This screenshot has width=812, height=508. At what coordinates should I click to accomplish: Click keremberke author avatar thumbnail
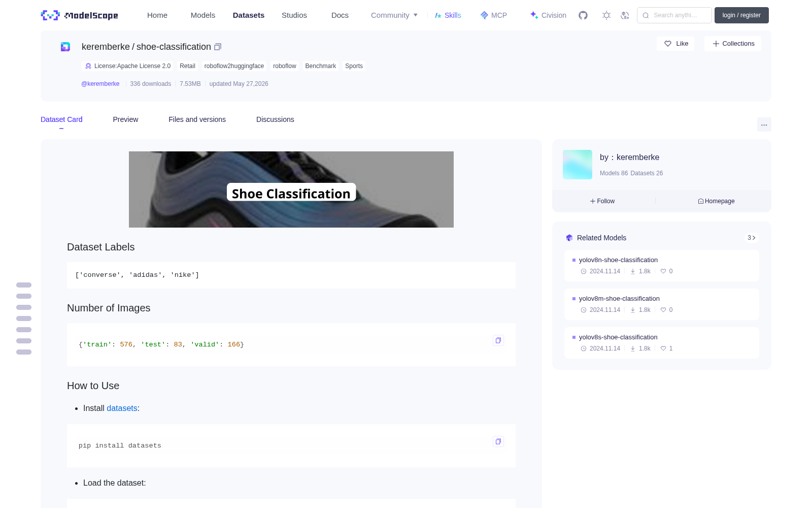coord(578,165)
